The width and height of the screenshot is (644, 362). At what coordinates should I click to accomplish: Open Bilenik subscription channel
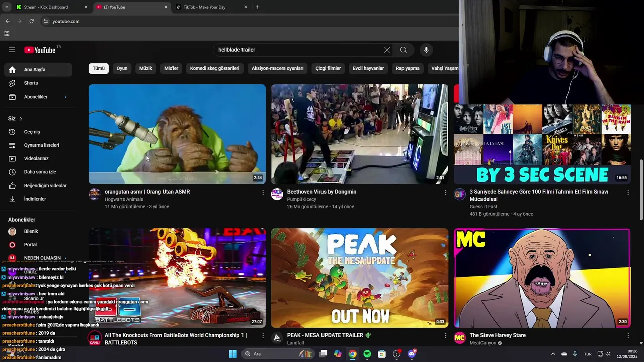[38, 231]
